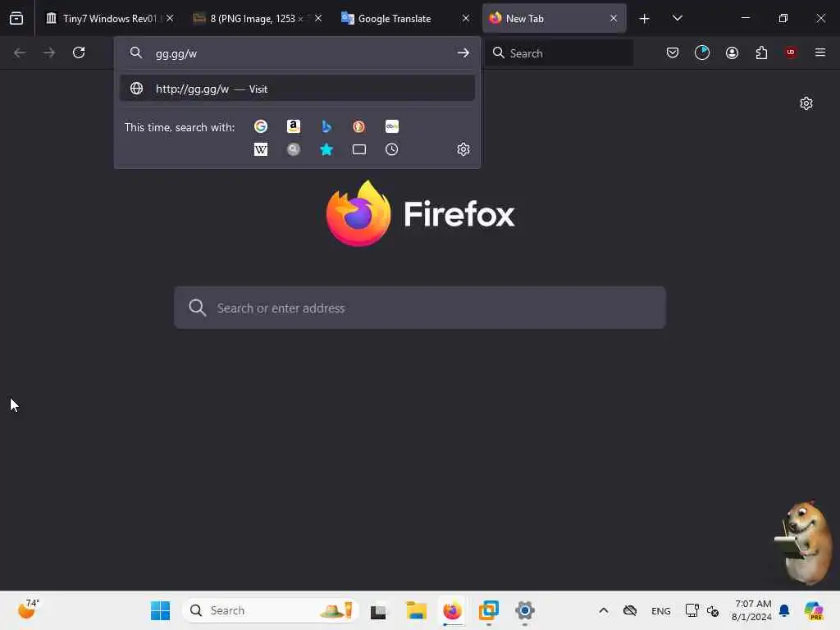Click the Go arrow in the address bar
The height and width of the screenshot is (630, 840).
[x=463, y=53]
